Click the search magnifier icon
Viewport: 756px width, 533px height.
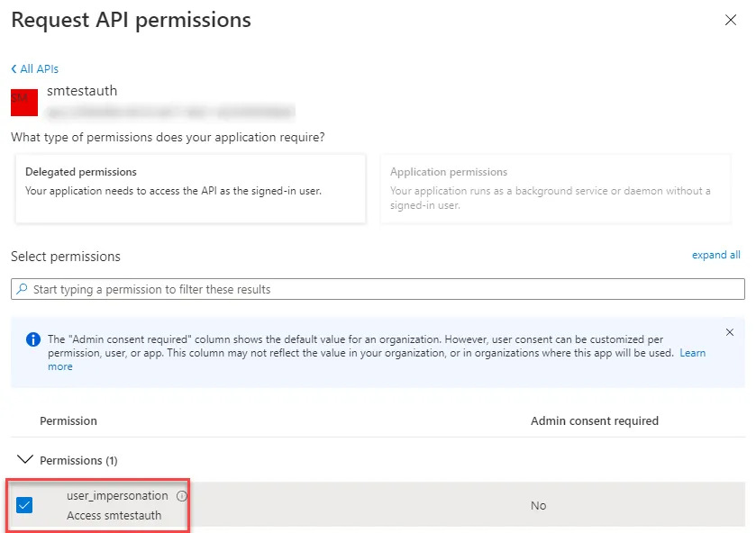(22, 289)
